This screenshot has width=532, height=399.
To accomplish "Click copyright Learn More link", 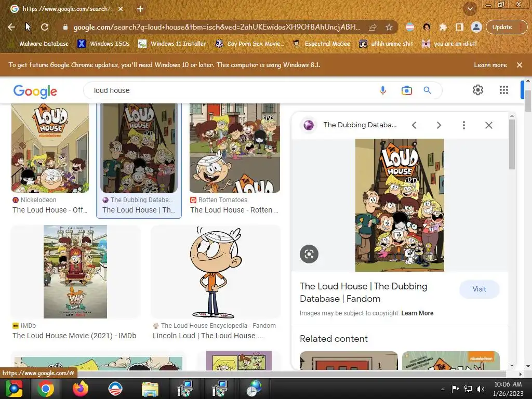I will (x=417, y=313).
